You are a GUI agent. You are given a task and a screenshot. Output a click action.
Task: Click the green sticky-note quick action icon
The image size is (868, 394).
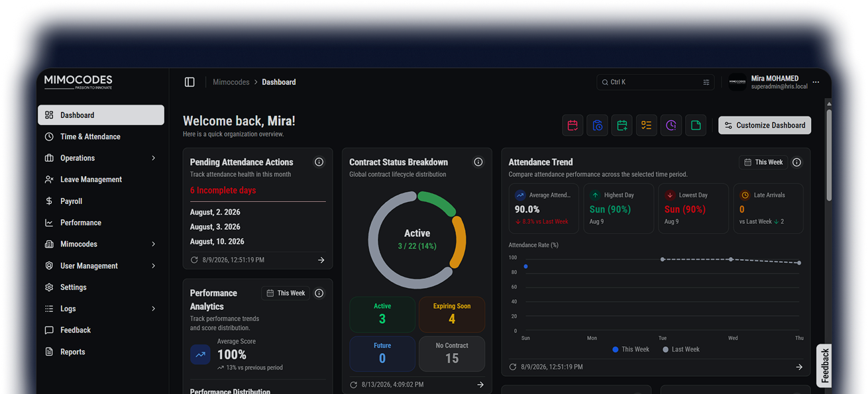click(x=695, y=125)
